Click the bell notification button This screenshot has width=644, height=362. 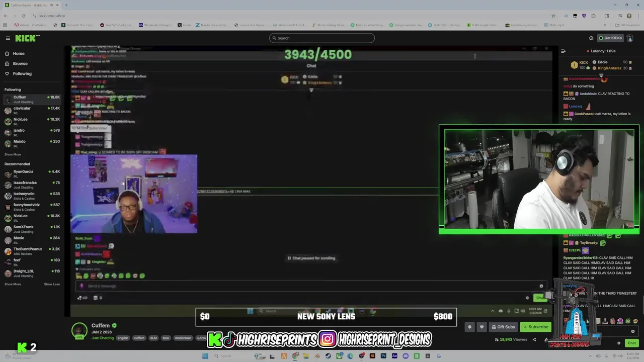click(x=469, y=327)
